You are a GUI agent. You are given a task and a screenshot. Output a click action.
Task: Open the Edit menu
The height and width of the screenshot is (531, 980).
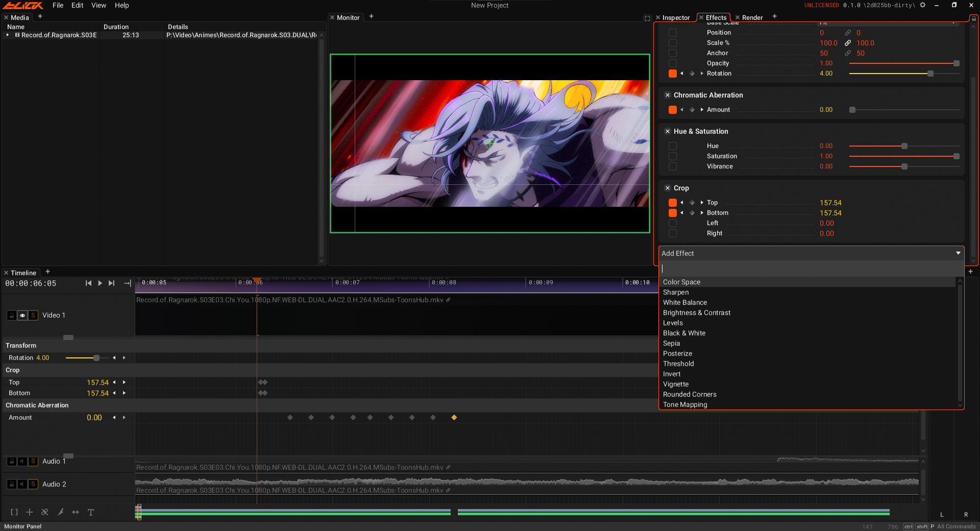pyautogui.click(x=77, y=5)
